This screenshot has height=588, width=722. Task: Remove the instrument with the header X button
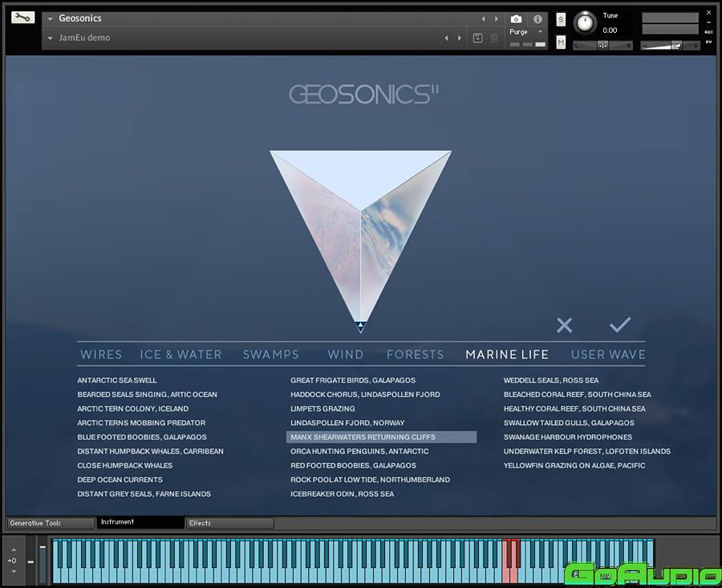click(x=708, y=12)
